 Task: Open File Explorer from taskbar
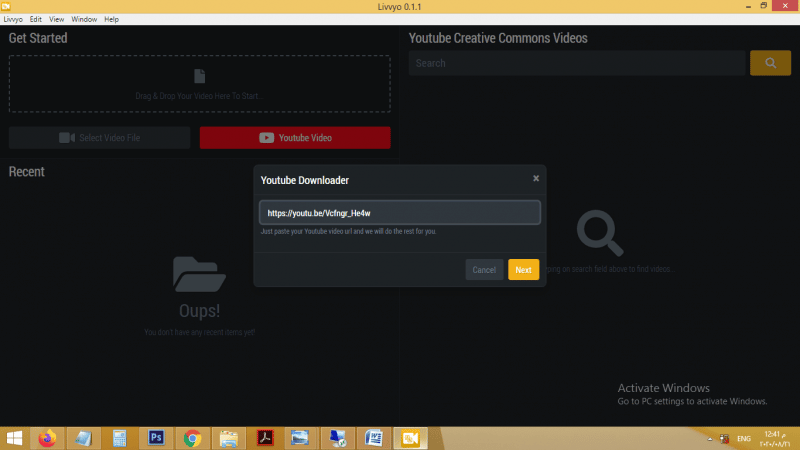(229, 438)
